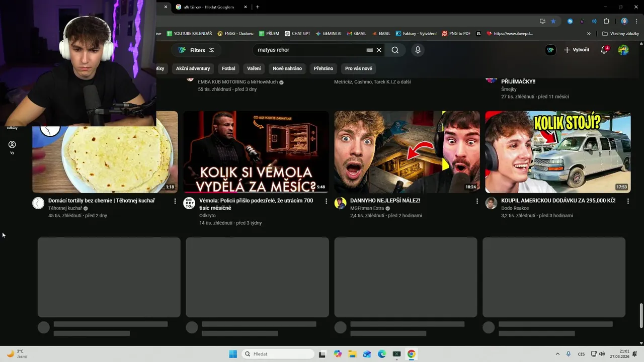The image size is (644, 362).
Task: Clear the search text with the X
Action: (x=379, y=50)
